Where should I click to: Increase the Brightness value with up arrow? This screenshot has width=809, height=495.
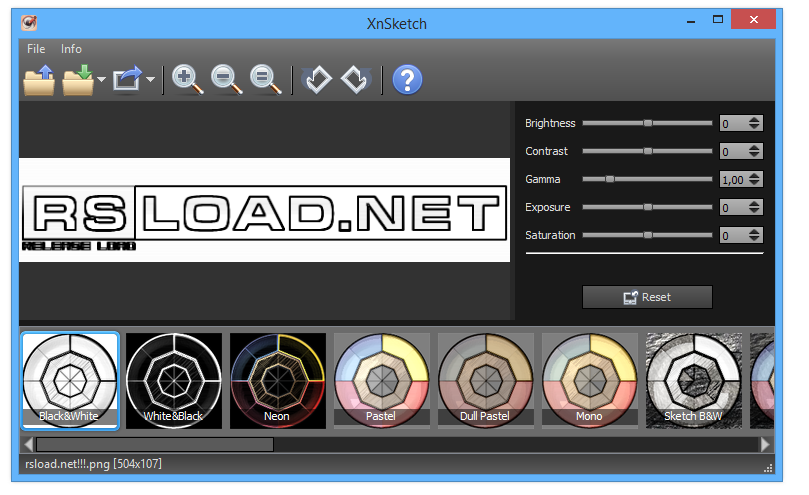[x=754, y=120]
